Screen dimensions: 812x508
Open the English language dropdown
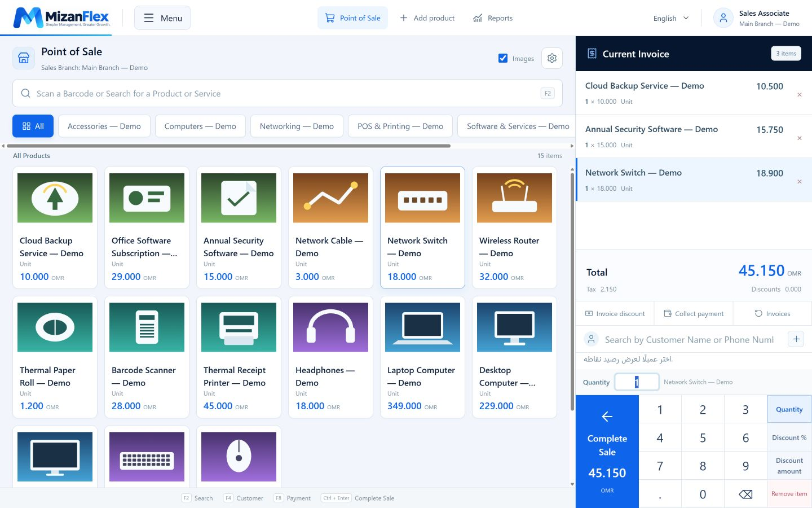coord(671,18)
